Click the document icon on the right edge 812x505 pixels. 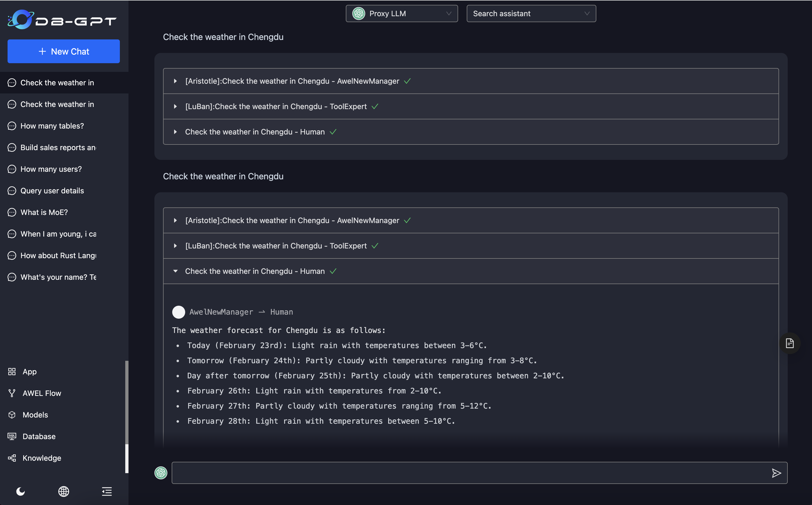pos(790,343)
